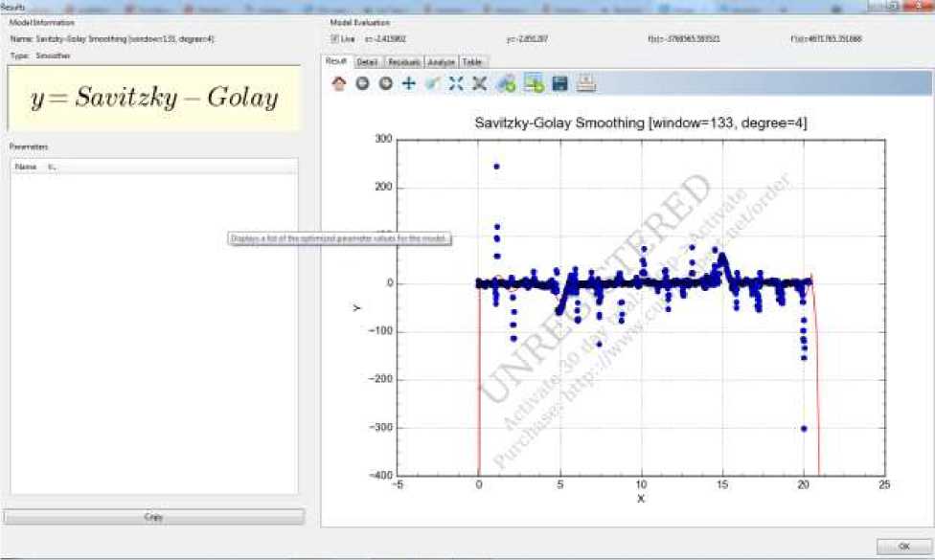Open the Table tab
This screenshot has height=560, width=935.
pos(472,61)
